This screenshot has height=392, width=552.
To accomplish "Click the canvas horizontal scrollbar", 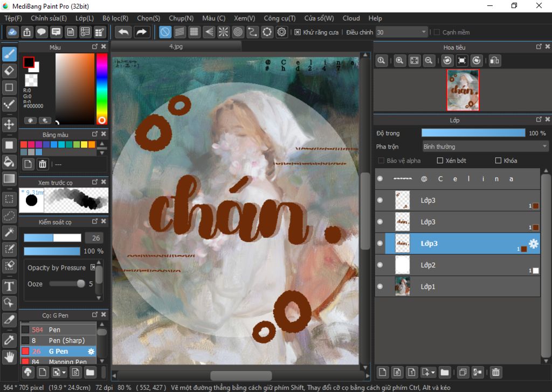I will coord(241,375).
